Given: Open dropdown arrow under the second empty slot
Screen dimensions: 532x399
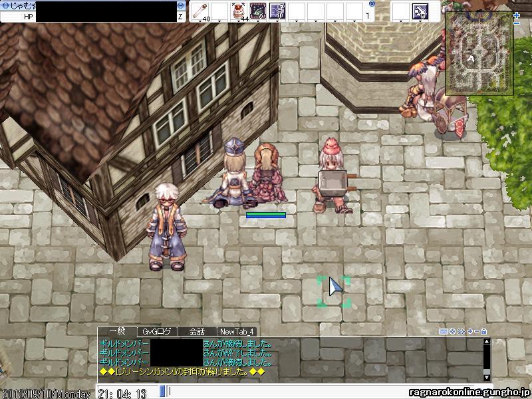Looking at the screenshot, I should (x=219, y=21).
